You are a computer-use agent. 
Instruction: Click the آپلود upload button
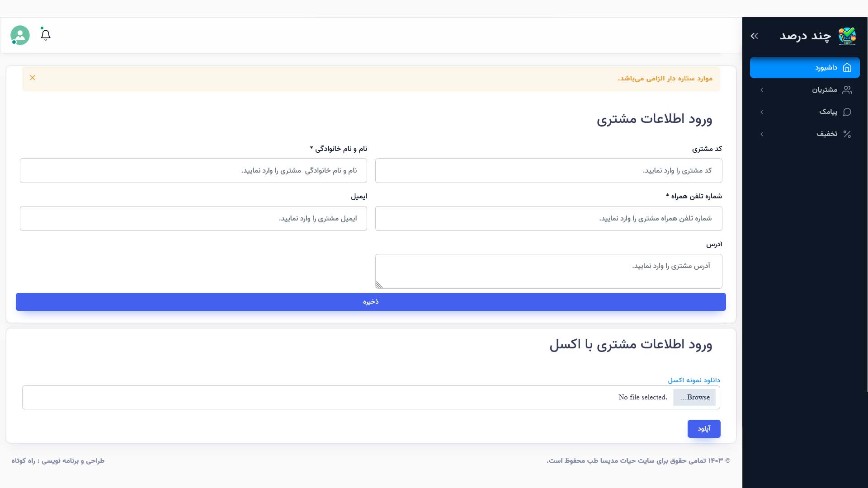click(x=704, y=429)
